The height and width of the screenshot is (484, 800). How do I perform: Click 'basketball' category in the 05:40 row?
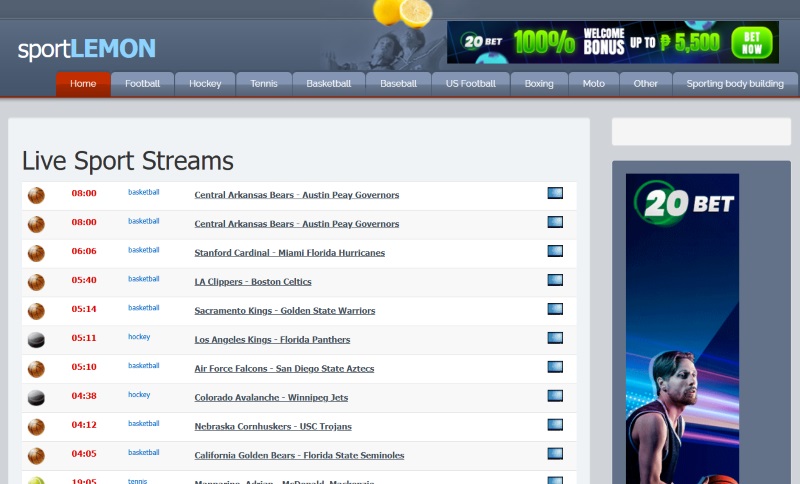coord(143,279)
